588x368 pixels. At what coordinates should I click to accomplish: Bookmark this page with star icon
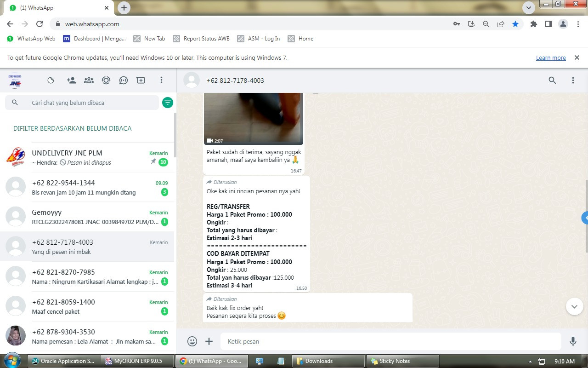coord(515,24)
